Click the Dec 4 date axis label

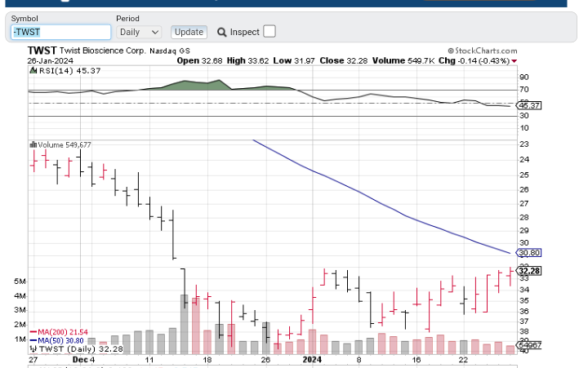[x=83, y=360]
